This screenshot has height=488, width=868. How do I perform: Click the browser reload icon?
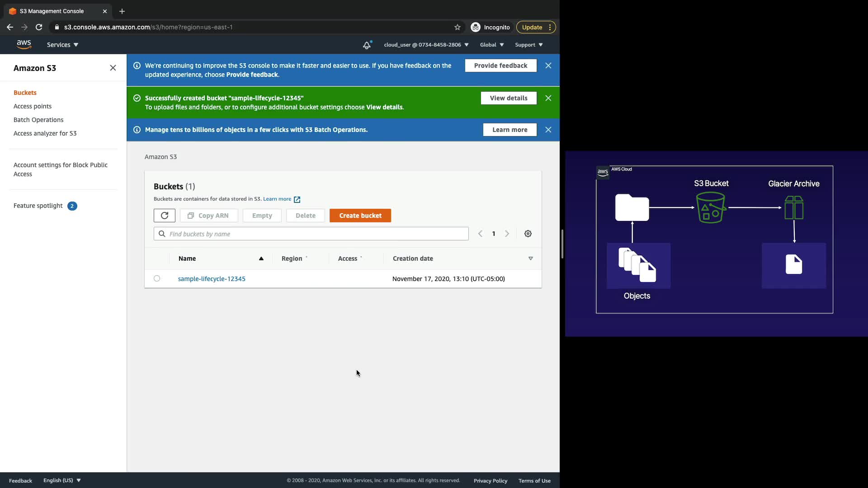click(39, 27)
